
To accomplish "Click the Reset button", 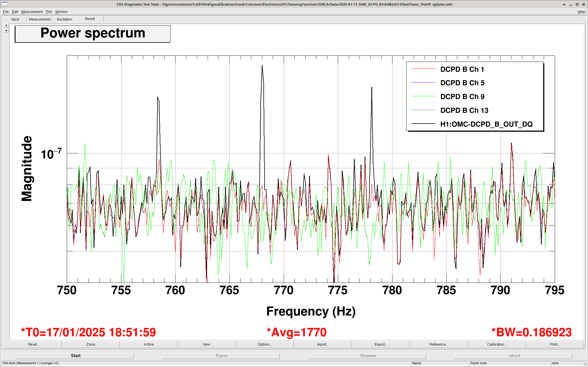I will tap(32, 344).
